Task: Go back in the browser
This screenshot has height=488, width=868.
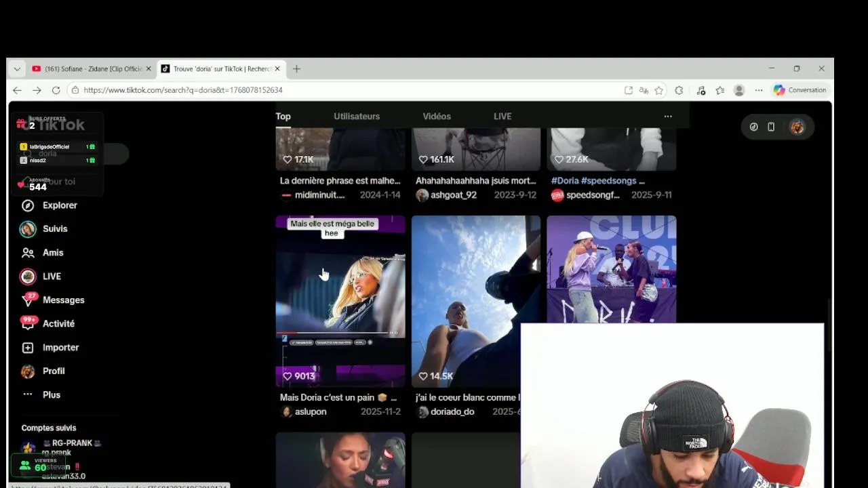Action: [x=18, y=90]
